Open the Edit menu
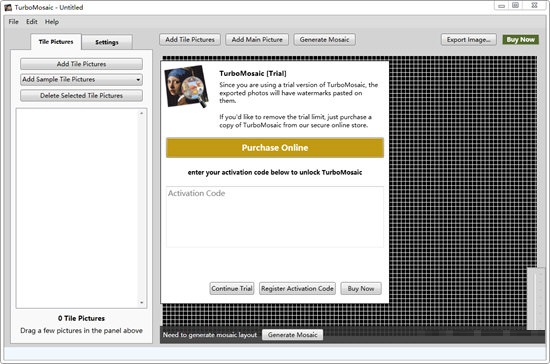The image size is (550, 364). (32, 22)
